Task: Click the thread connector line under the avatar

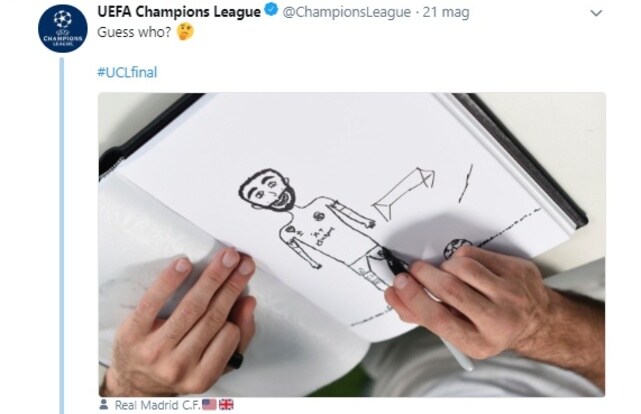Action: tap(62, 235)
